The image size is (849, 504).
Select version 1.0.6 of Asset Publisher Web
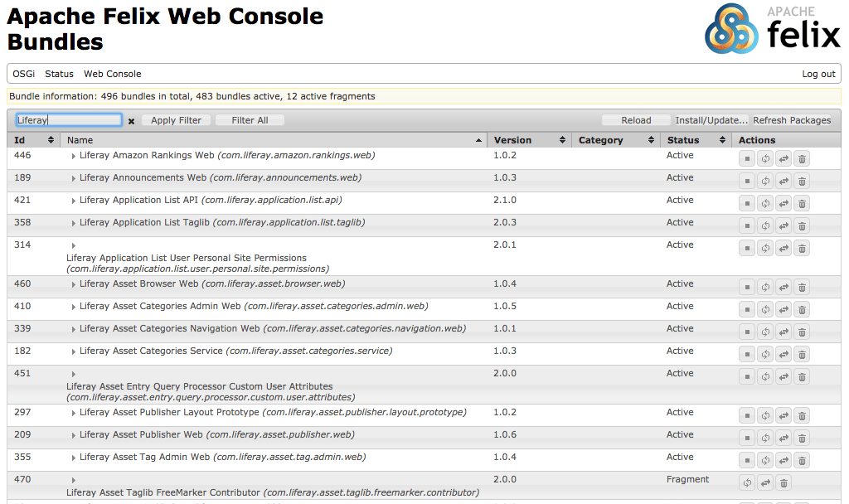505,434
